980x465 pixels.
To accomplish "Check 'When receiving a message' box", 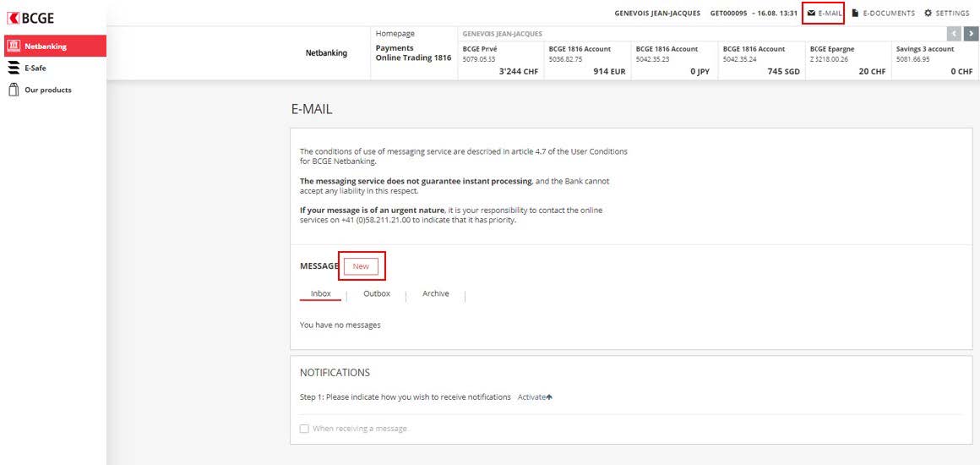I will (304, 429).
